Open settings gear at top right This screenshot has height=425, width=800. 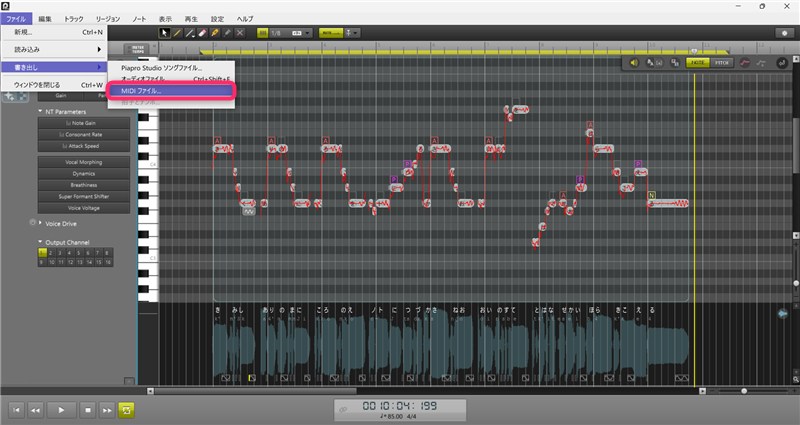pos(784,33)
